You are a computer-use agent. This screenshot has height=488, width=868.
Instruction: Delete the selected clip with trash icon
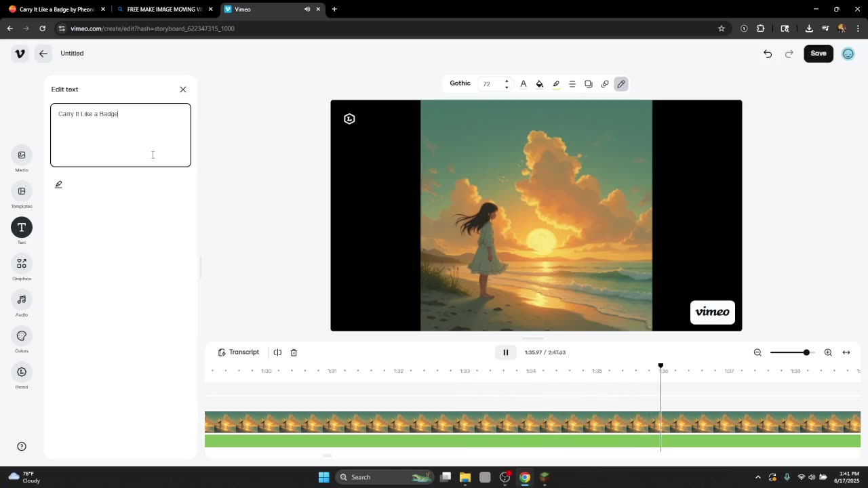pos(294,352)
